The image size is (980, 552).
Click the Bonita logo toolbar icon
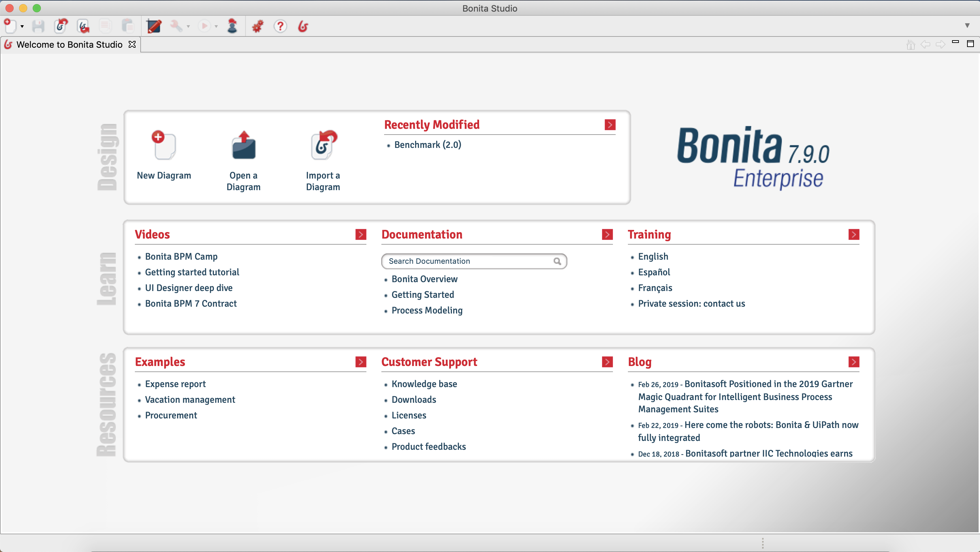(x=303, y=26)
